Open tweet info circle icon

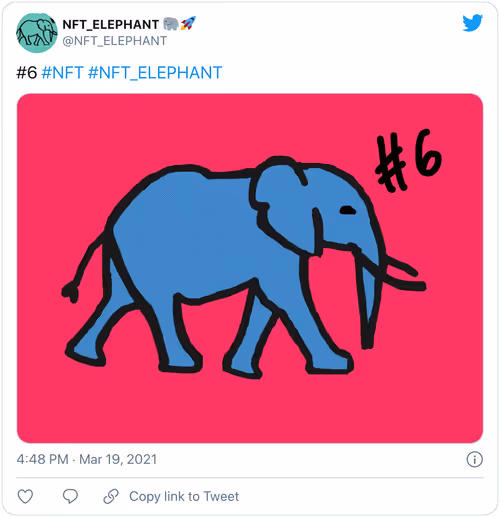[x=474, y=459]
